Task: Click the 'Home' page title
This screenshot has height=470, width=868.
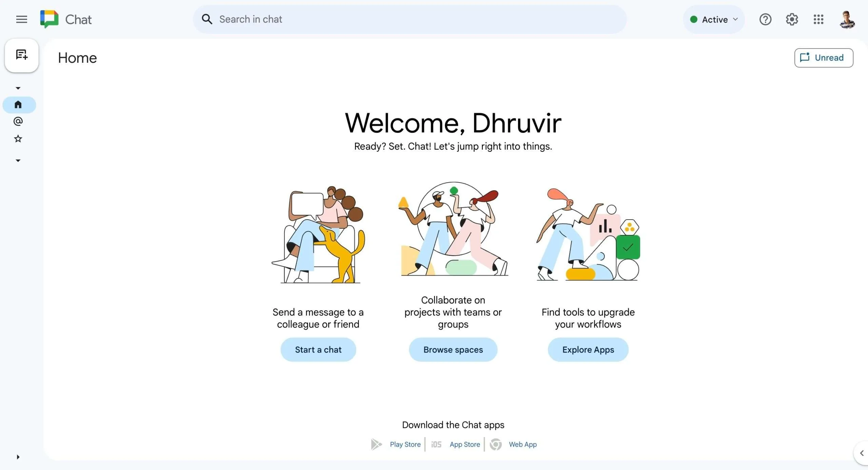Action: tap(77, 58)
